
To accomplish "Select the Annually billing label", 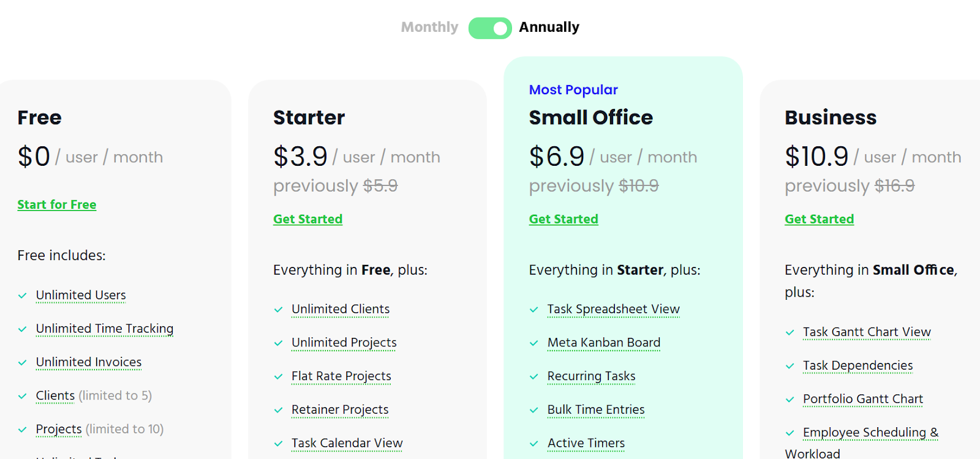I will click(x=549, y=27).
